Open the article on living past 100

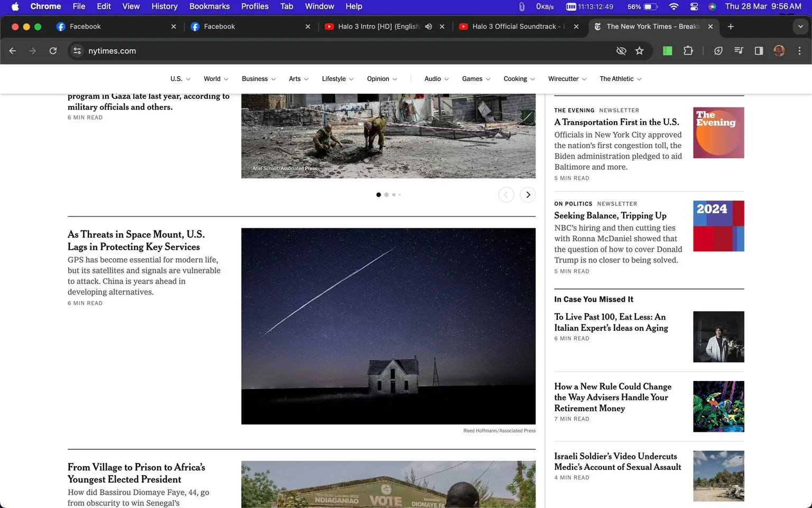pyautogui.click(x=610, y=322)
